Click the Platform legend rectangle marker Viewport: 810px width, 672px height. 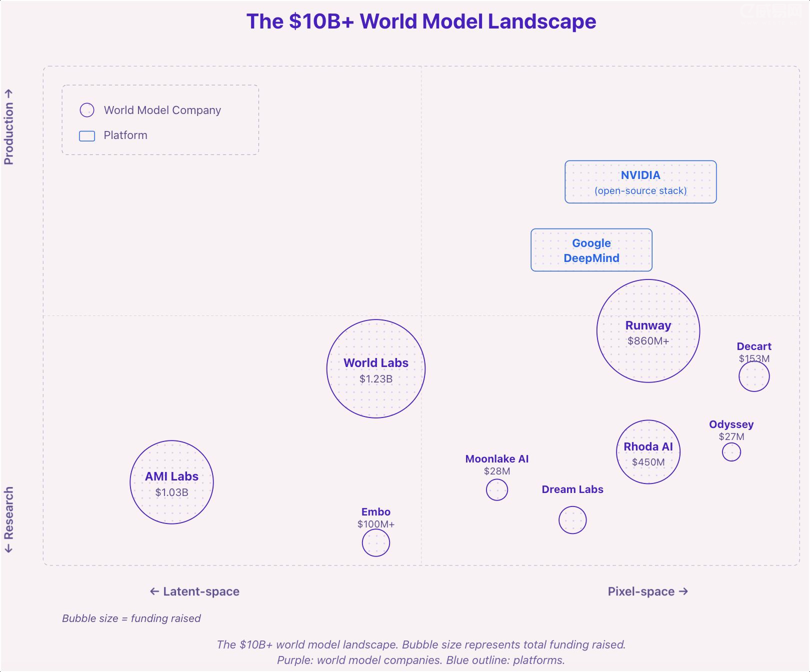tap(87, 136)
